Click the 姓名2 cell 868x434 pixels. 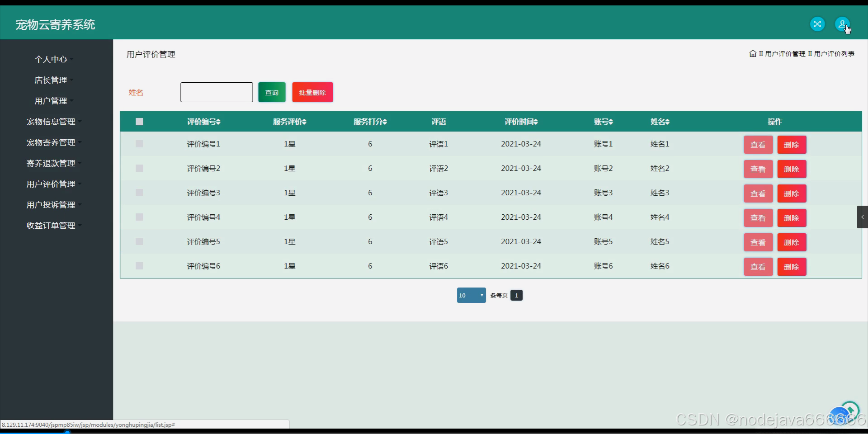(x=660, y=168)
